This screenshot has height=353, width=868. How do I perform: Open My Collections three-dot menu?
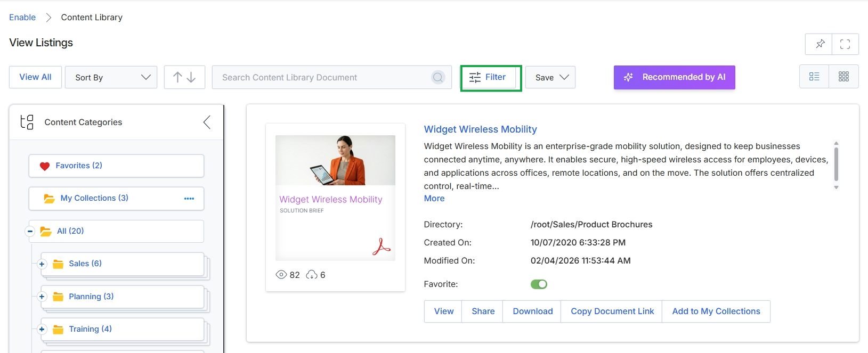pyautogui.click(x=189, y=199)
